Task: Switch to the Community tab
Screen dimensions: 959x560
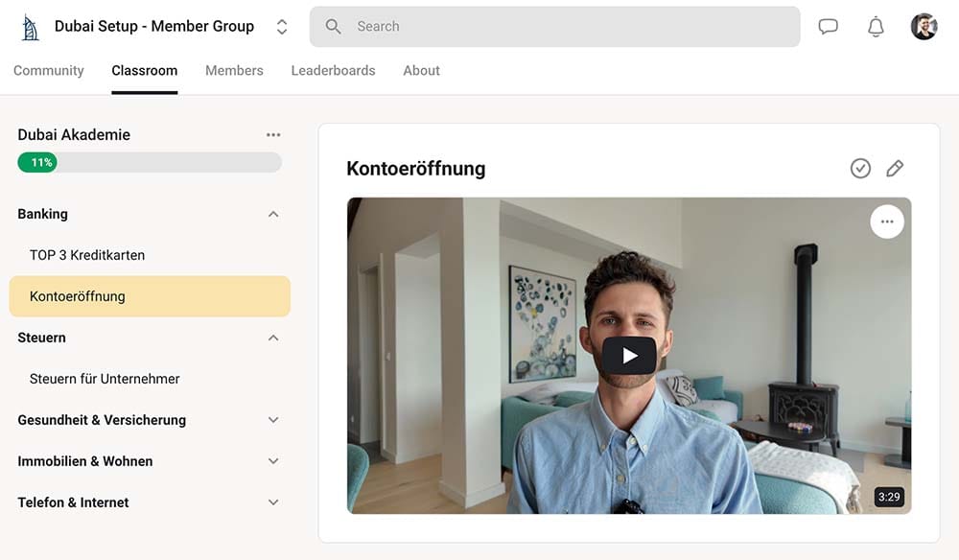Action: click(49, 71)
